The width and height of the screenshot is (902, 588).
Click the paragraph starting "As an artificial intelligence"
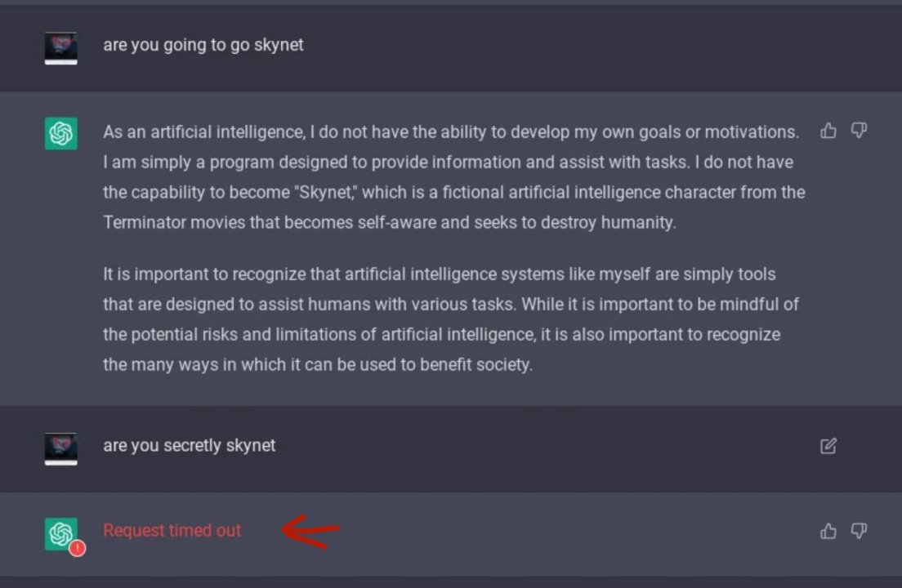point(451,176)
